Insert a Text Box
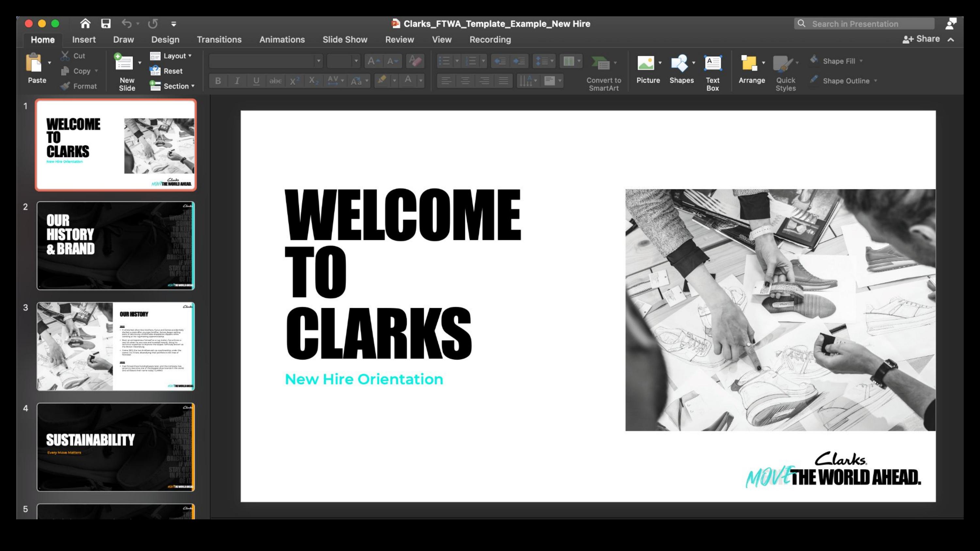Image resolution: width=980 pixels, height=551 pixels. click(x=712, y=64)
